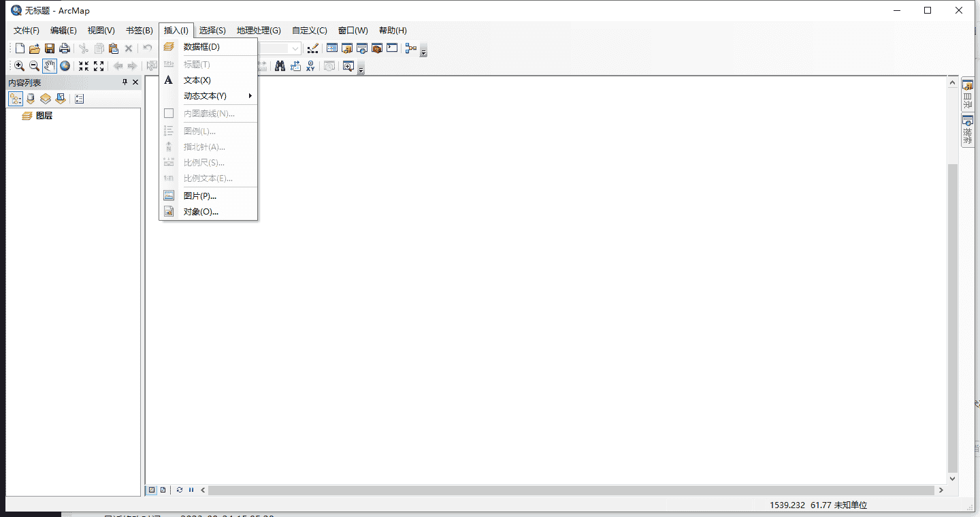Screen dimensions: 980x517
Task: Choose 文本(X) from the Insert menu
Action: [208, 80]
